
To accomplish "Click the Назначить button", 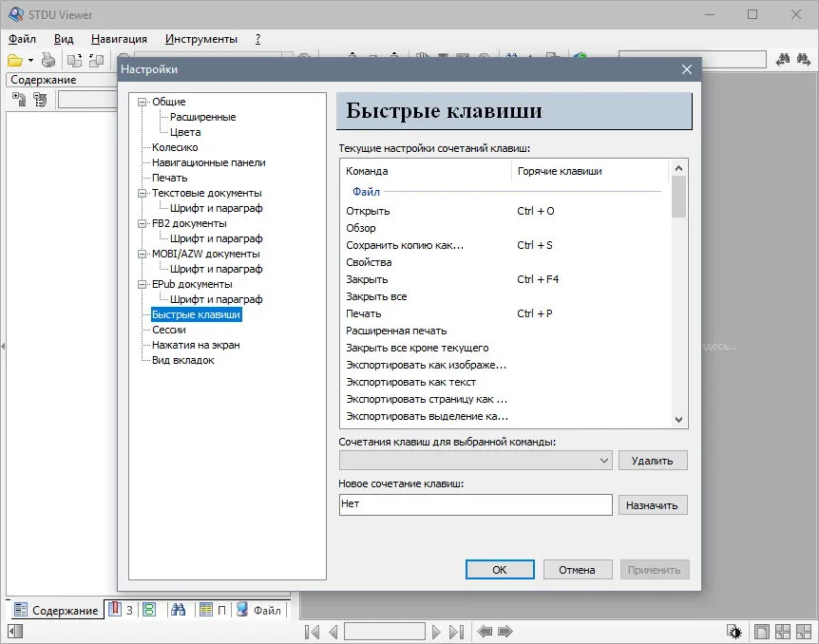I will [x=653, y=505].
